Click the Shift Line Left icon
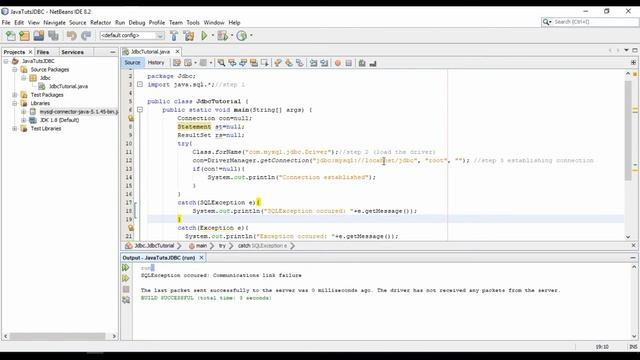The width and height of the screenshot is (640, 360). click(313, 63)
